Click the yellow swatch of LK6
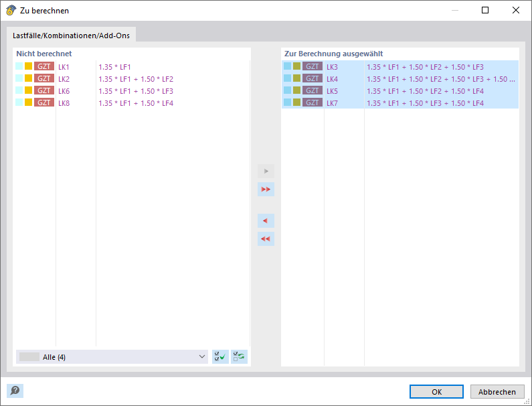The image size is (532, 406). point(29,90)
